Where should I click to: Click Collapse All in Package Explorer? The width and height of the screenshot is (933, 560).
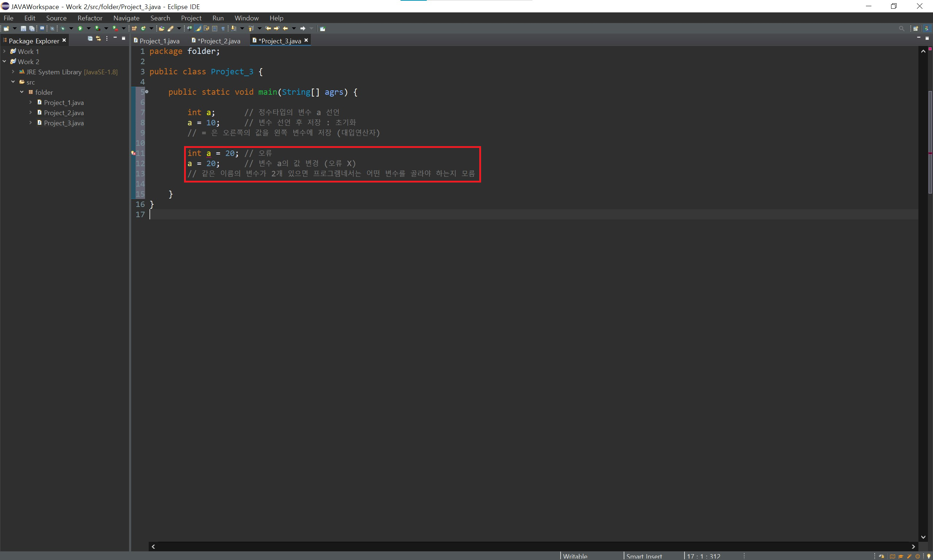(x=90, y=39)
